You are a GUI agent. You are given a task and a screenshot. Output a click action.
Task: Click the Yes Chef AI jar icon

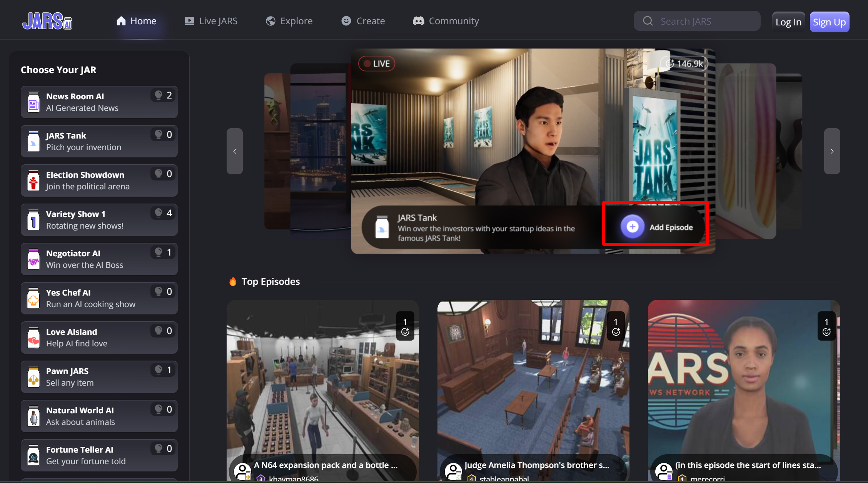(x=33, y=298)
